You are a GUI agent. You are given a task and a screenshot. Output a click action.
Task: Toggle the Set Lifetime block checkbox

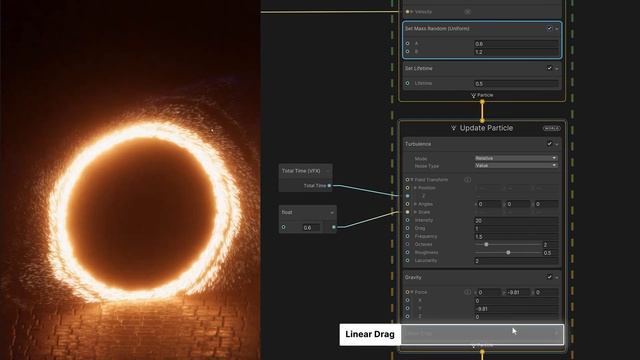pos(549,68)
